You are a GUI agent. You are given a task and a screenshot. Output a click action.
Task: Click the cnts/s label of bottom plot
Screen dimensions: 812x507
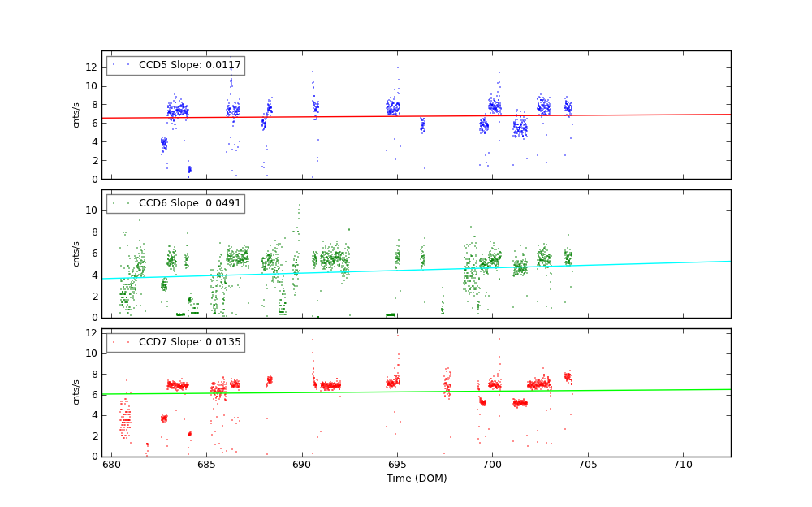tap(76, 392)
